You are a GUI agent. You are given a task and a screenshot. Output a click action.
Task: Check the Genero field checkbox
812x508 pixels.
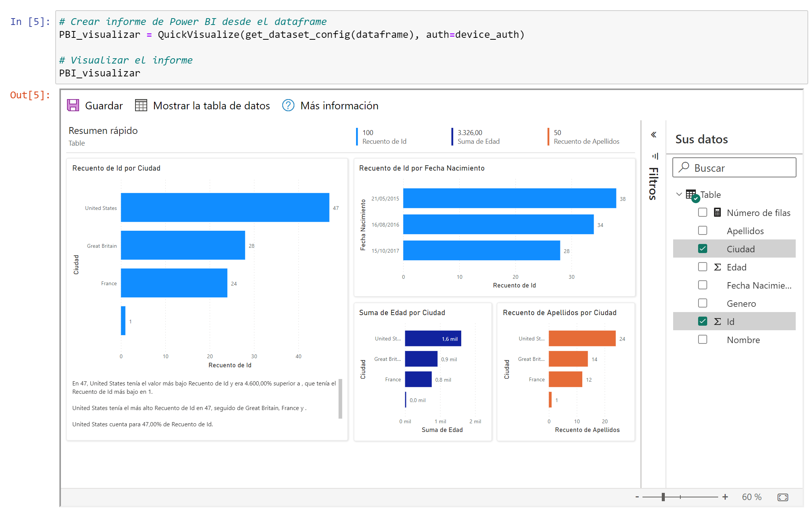pyautogui.click(x=703, y=303)
